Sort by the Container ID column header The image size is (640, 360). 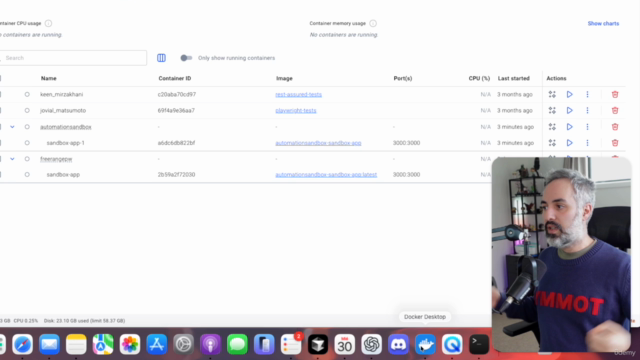click(x=175, y=78)
